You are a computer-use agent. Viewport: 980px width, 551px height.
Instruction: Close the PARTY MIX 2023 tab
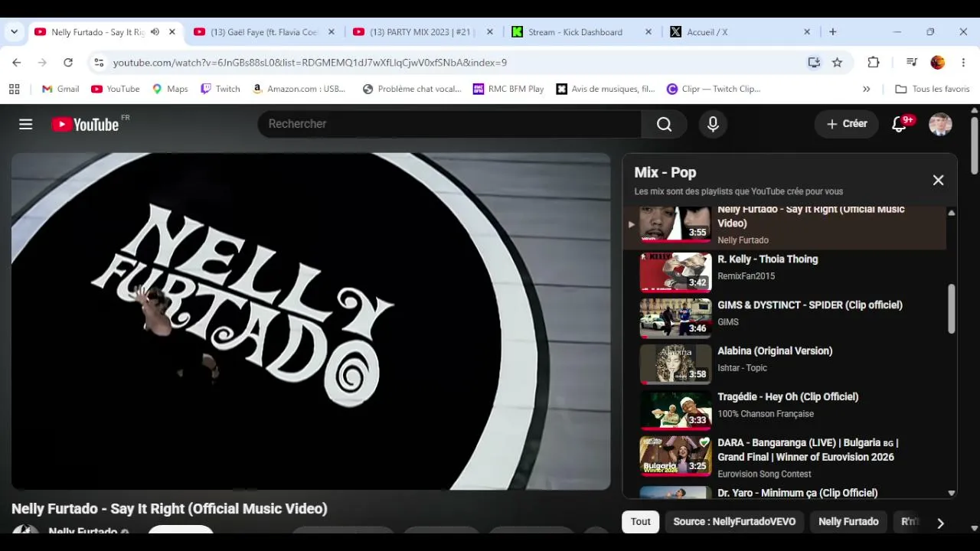pos(490,32)
